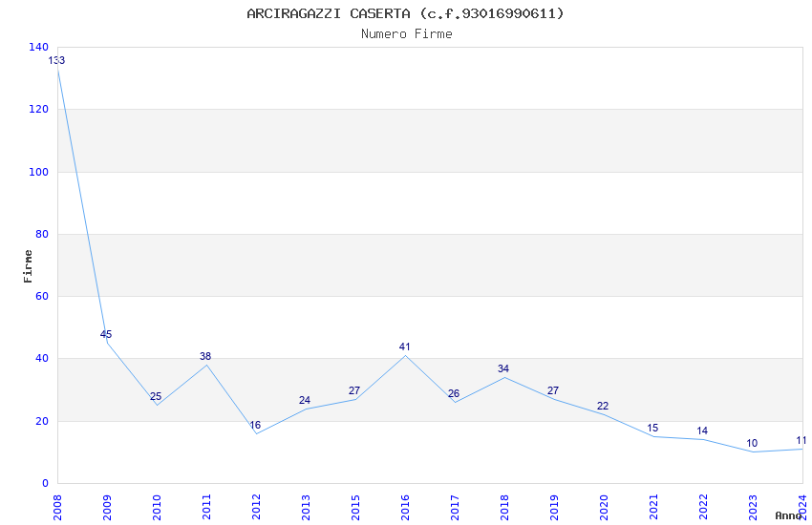The width and height of the screenshot is (812, 525).
Task: Click data value 27 for year 2019
Action: (x=553, y=390)
